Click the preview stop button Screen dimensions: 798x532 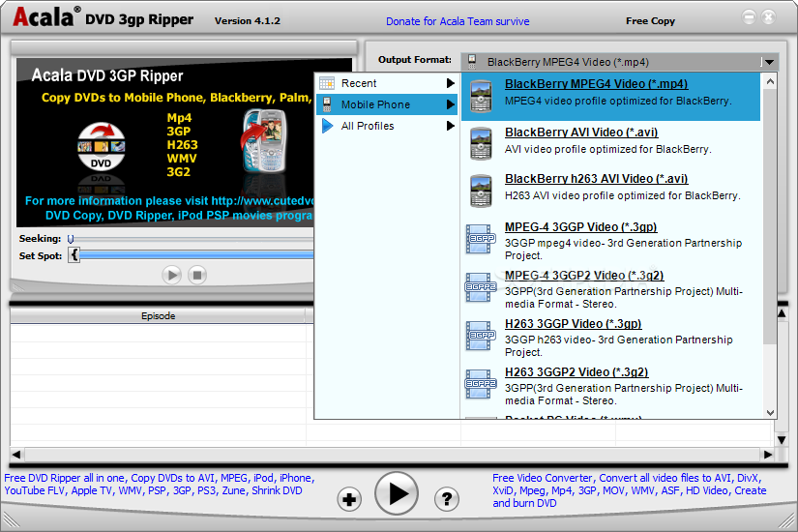coord(197,276)
